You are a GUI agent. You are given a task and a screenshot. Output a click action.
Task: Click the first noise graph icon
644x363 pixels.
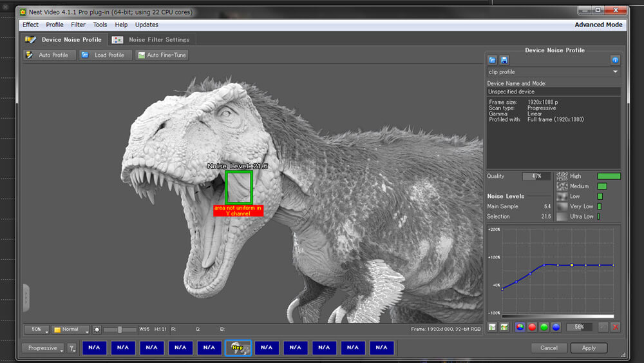[x=493, y=328]
